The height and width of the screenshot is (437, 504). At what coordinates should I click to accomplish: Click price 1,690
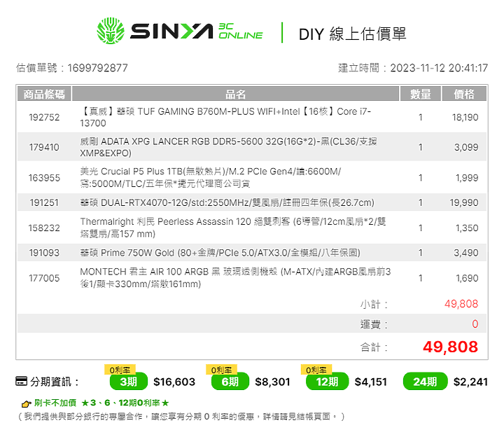coord(467,278)
